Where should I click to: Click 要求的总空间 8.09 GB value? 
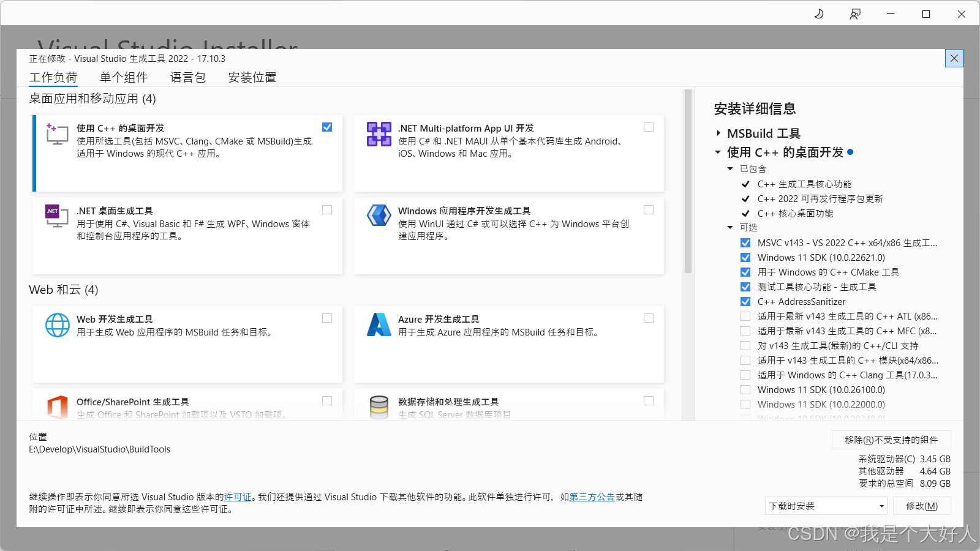935,484
